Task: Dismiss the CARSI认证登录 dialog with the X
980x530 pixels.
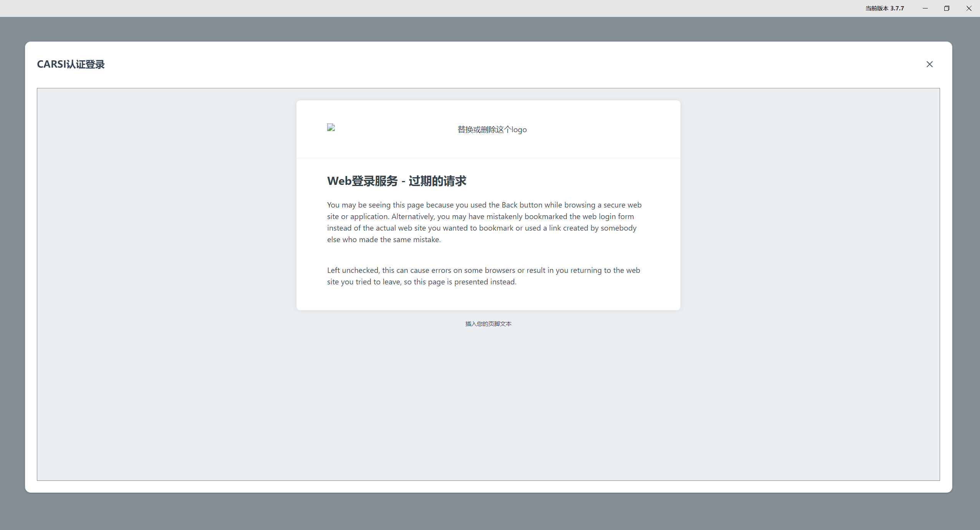Action: tap(930, 64)
